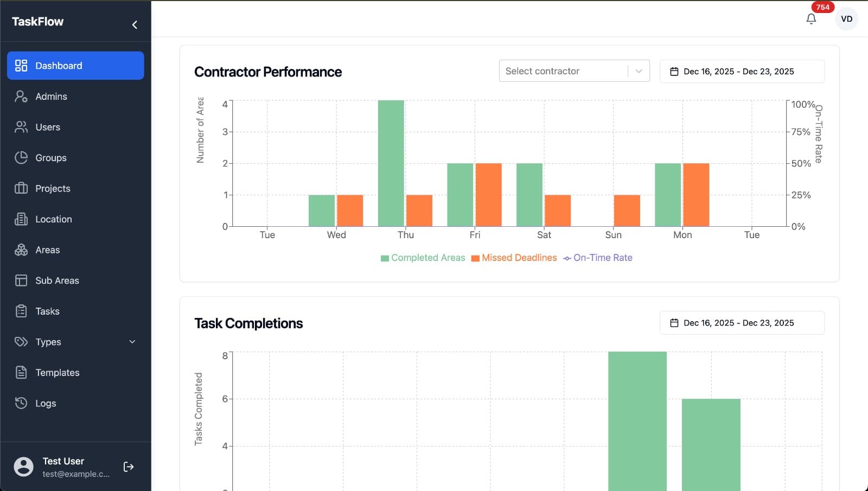Expand the Types submenu chevron

tap(132, 342)
